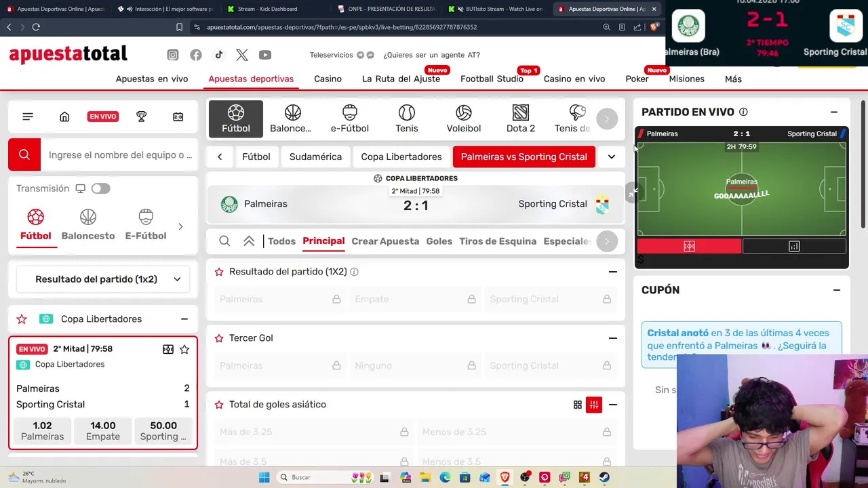Open the Facebook social icon
Viewport: 868px width, 488px height.
(x=196, y=55)
